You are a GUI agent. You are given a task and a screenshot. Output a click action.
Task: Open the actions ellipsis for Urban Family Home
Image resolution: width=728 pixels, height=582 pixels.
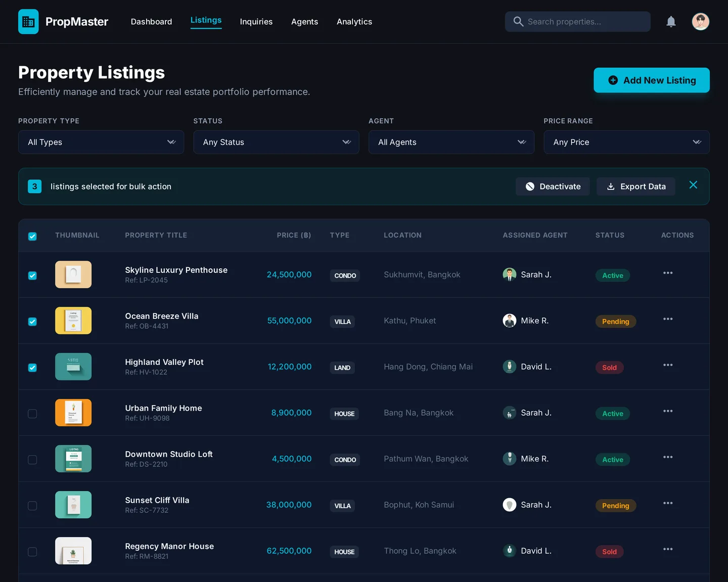point(668,411)
